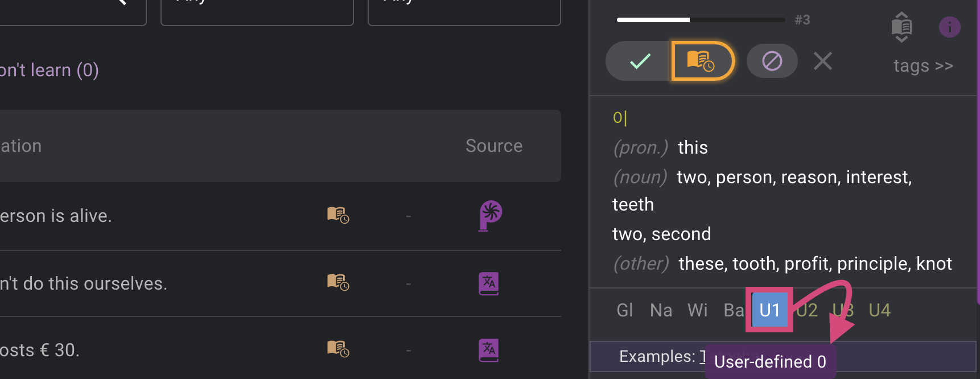Screen dimensions: 980x379
Task: Toggle the ignore word circle-slash button
Action: click(x=772, y=61)
